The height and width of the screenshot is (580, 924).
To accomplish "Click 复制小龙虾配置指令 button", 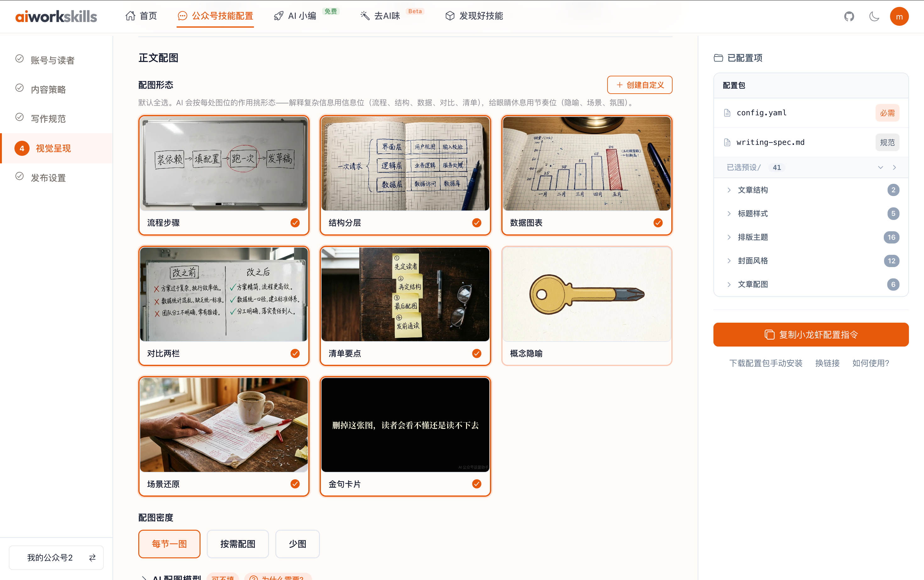I will (811, 335).
